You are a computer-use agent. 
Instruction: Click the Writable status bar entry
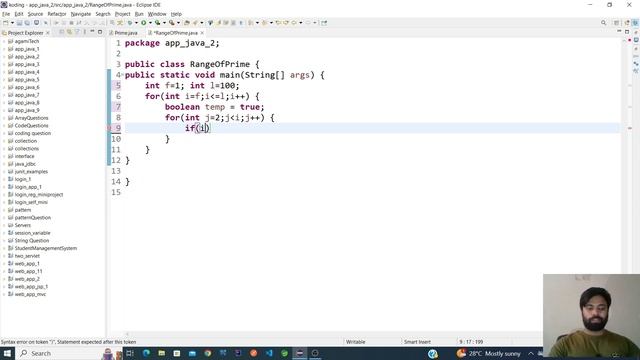[x=356, y=342]
